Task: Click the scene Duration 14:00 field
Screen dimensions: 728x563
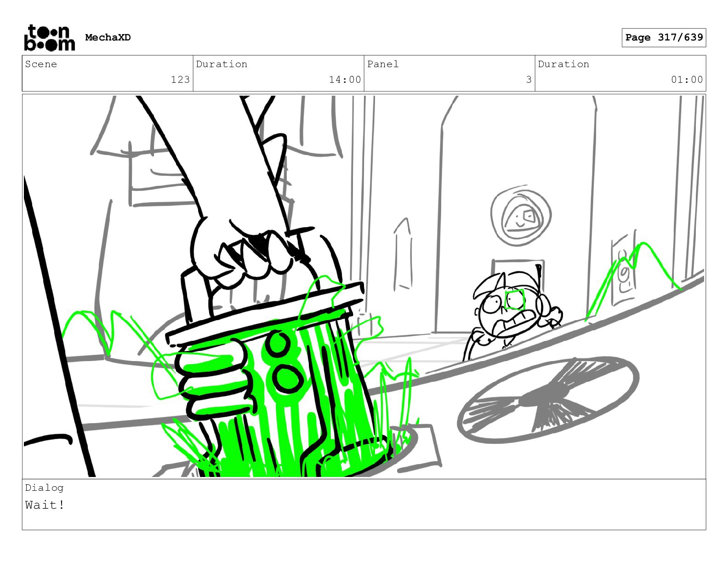Action: pos(279,73)
